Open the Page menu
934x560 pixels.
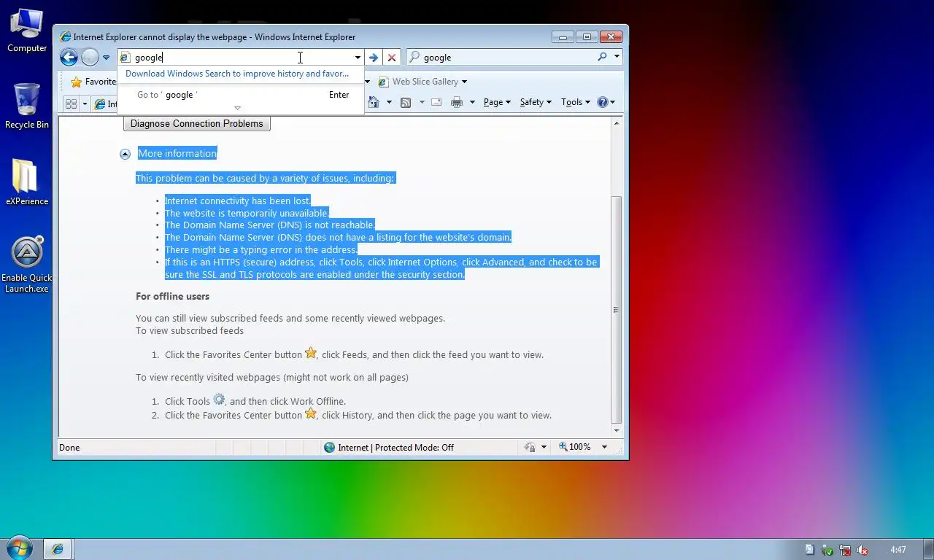[497, 102]
